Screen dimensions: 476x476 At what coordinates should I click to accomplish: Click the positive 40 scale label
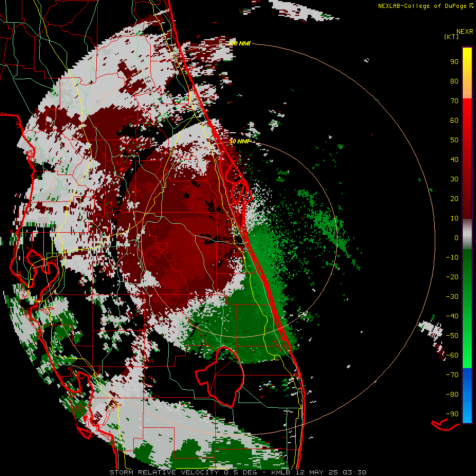click(x=454, y=159)
